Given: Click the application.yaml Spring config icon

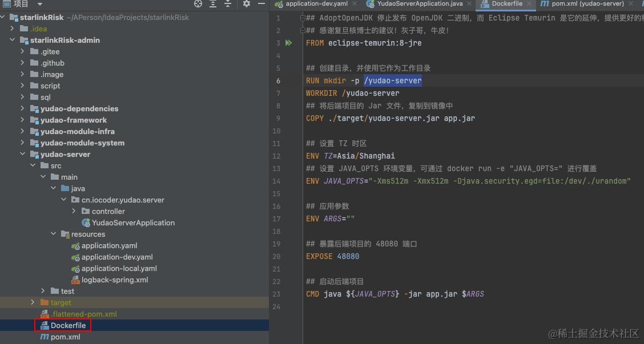Looking at the screenshot, I should (75, 246).
